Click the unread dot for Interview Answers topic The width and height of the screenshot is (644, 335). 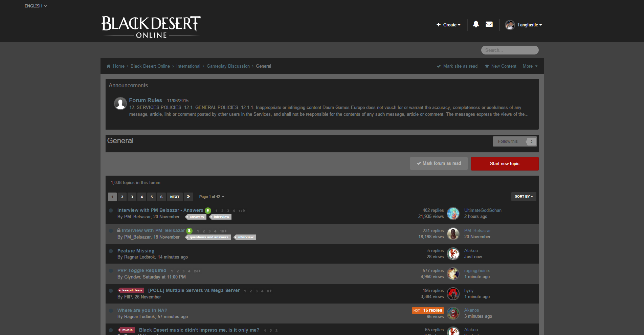tap(111, 210)
